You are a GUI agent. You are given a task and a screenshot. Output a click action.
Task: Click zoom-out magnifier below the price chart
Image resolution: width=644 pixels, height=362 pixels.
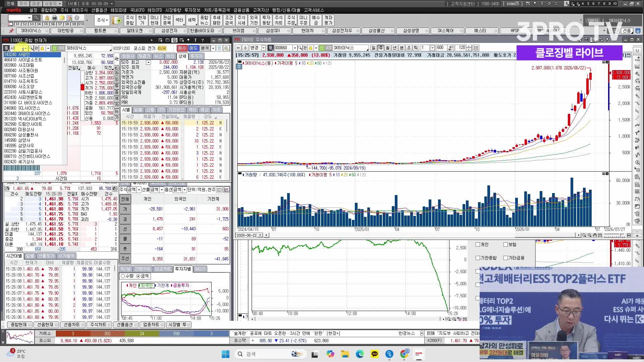[x=584, y=235]
